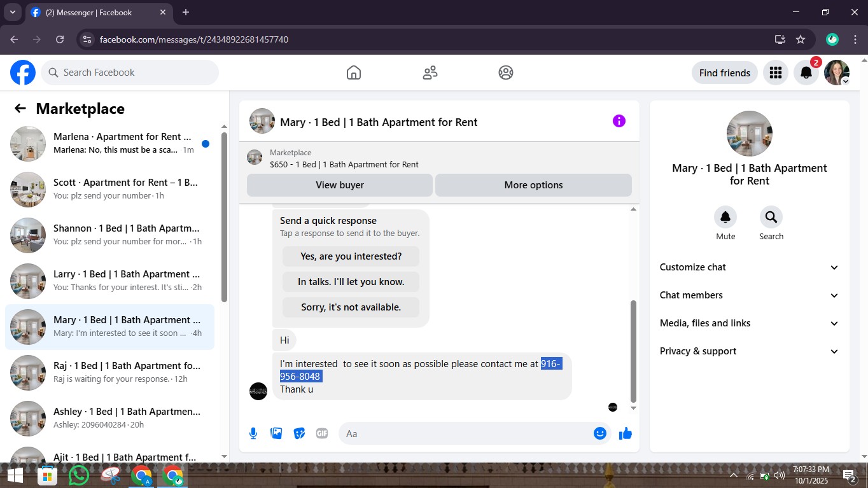Open the notifications bell
The height and width of the screenshot is (488, 868).
point(806,73)
